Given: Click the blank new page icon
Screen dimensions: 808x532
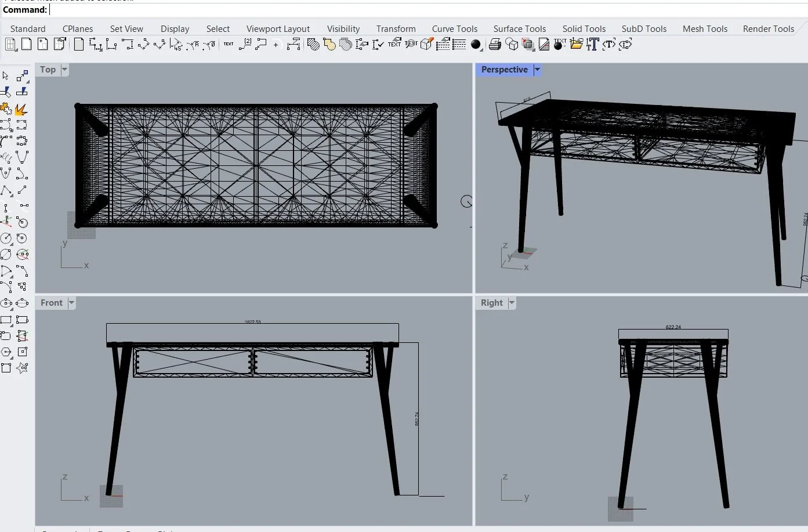Looking at the screenshot, I should 26,45.
